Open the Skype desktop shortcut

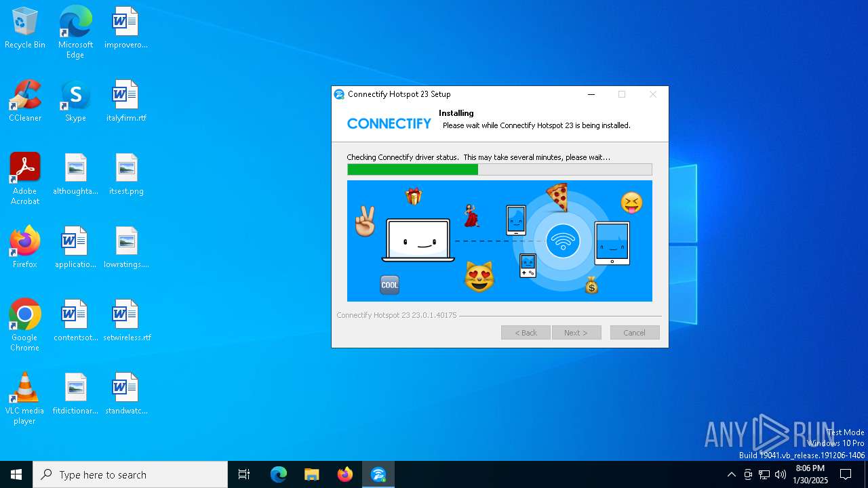75,102
